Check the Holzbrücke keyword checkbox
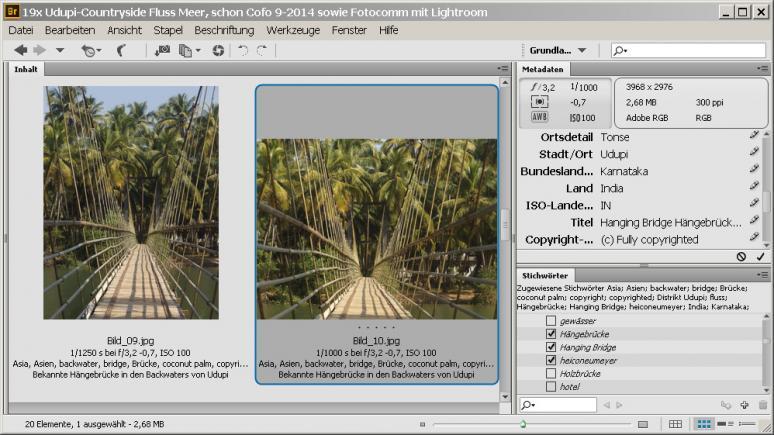 tap(551, 374)
